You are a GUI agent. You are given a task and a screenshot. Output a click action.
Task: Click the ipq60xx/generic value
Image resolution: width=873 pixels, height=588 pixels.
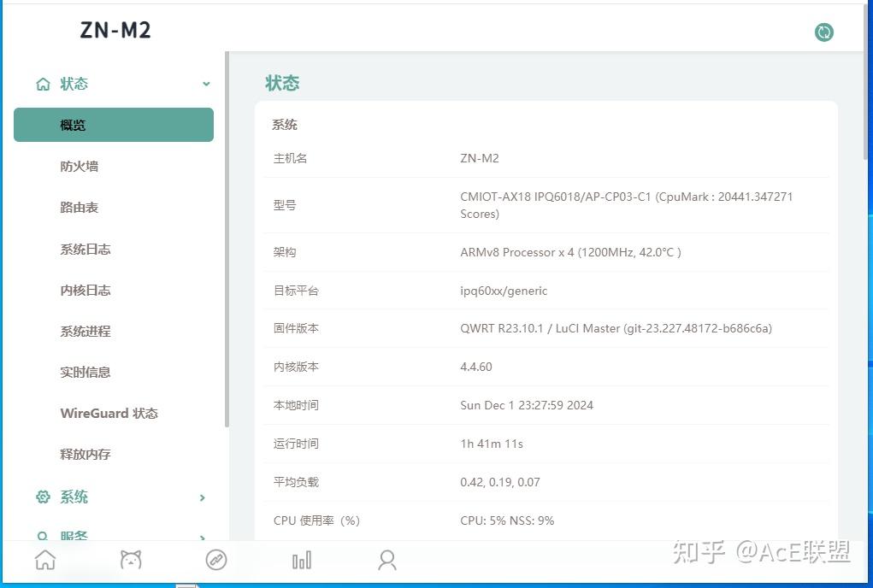pyautogui.click(x=504, y=291)
